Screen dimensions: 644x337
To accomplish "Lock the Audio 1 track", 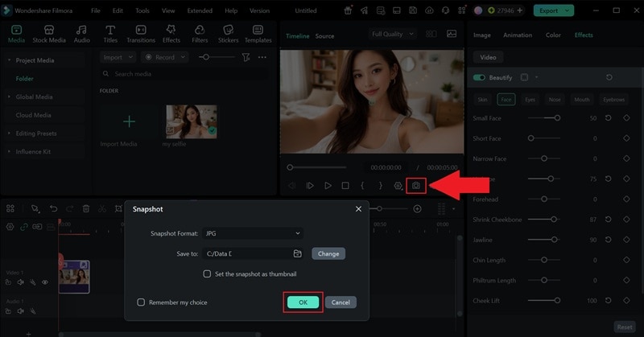I will tap(8, 310).
